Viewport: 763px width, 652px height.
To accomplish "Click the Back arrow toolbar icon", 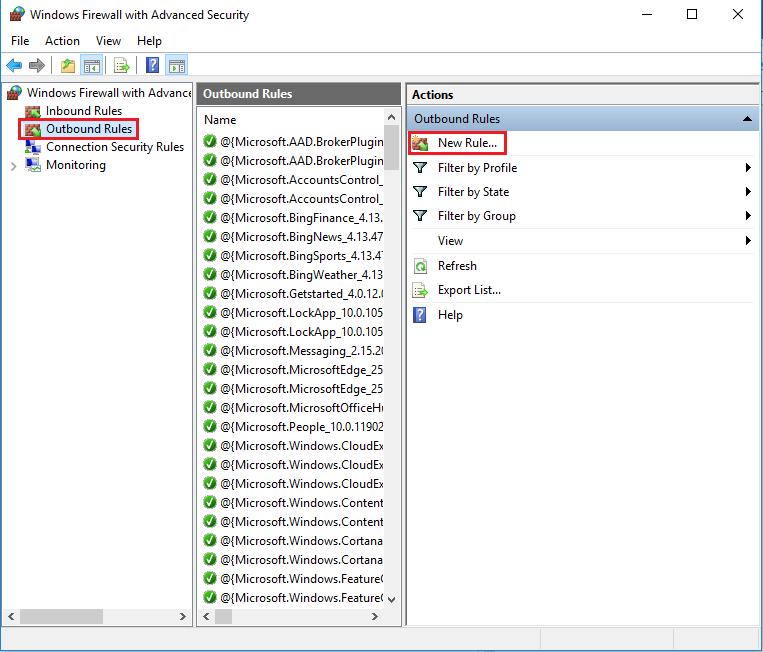I will (x=14, y=65).
